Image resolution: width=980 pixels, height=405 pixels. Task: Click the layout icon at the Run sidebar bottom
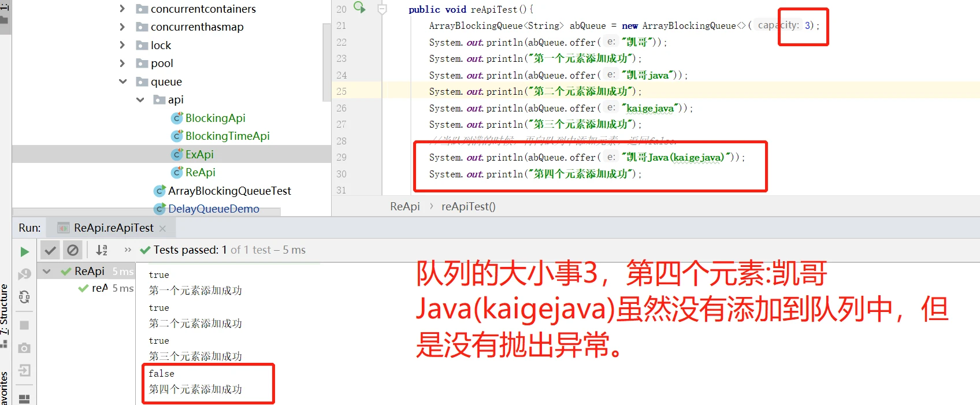coord(24,399)
